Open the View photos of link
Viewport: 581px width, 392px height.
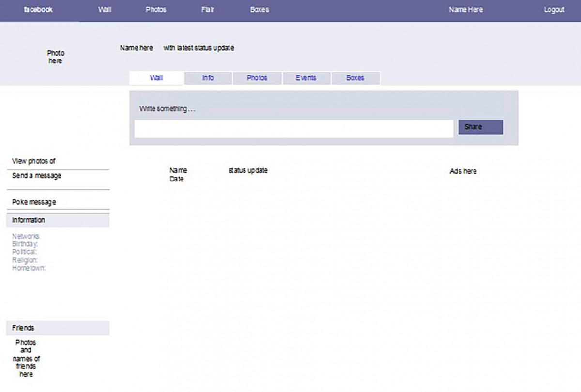(x=34, y=161)
